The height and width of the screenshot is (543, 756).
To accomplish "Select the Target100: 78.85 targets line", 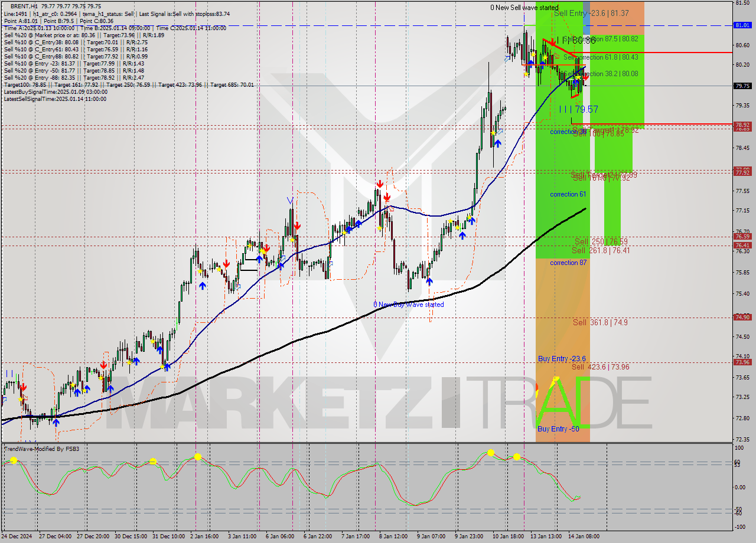I will pos(129,84).
